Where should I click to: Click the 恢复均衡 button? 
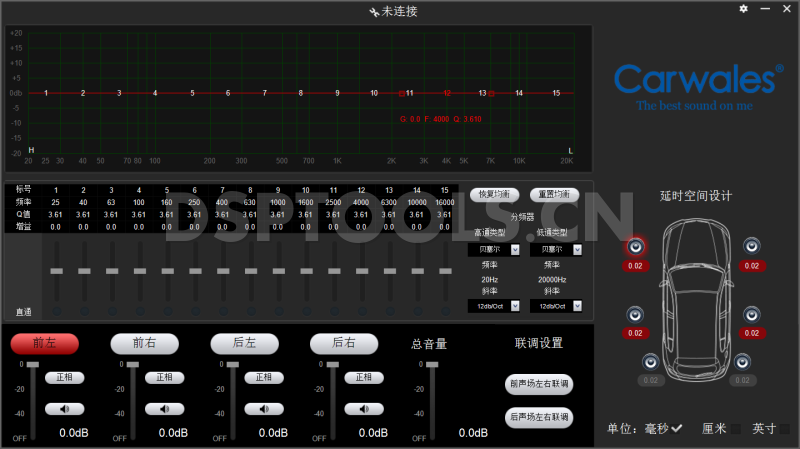[x=494, y=194]
